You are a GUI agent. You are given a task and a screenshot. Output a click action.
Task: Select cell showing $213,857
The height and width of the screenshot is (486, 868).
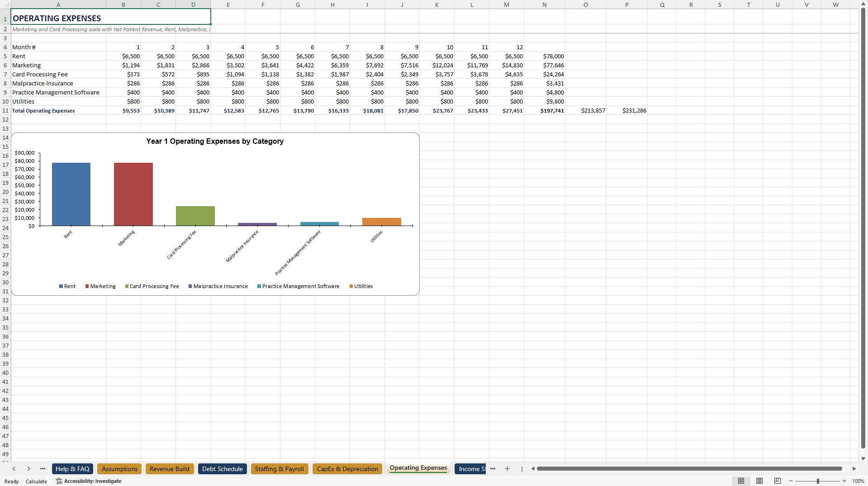coord(586,110)
